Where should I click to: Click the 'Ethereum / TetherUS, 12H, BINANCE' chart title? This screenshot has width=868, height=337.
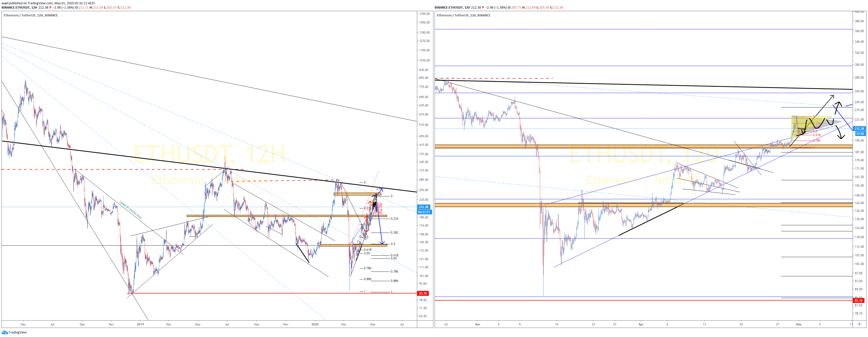31,15
